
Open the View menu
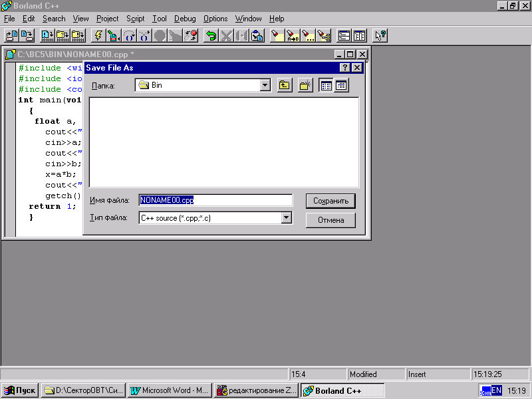click(x=80, y=19)
